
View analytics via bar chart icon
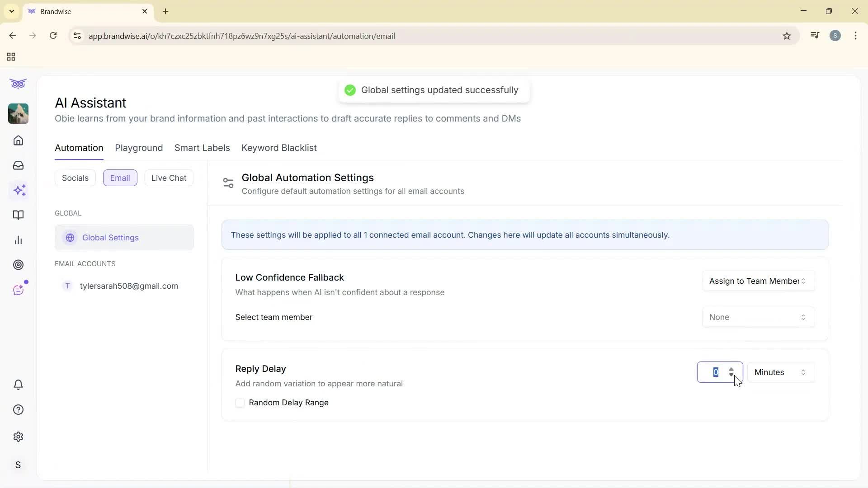point(18,240)
